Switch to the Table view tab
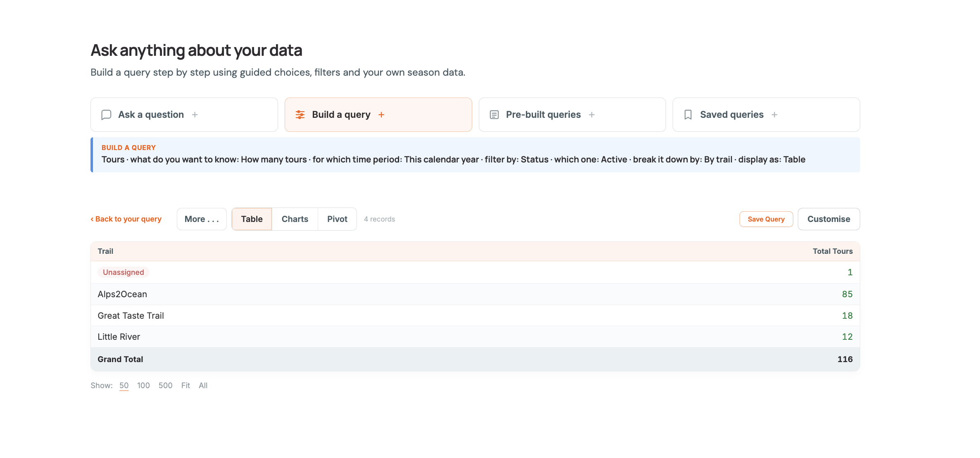 [x=252, y=219]
